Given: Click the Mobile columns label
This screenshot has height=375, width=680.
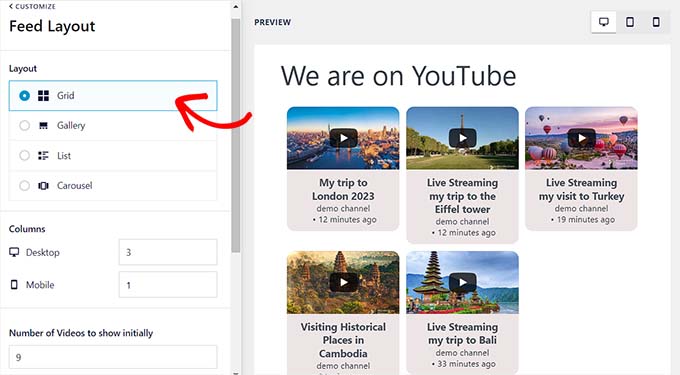Looking at the screenshot, I should [40, 285].
